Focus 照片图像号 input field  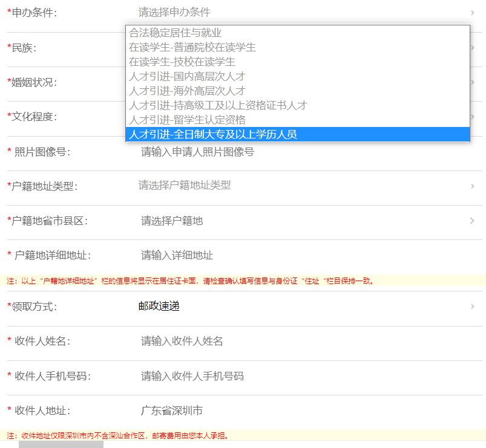point(309,152)
